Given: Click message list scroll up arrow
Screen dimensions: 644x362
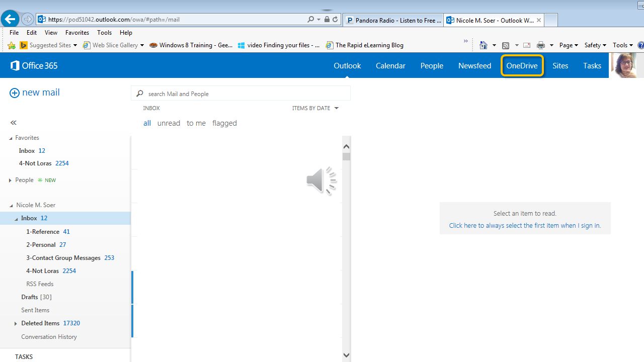Looking at the screenshot, I should pyautogui.click(x=346, y=146).
